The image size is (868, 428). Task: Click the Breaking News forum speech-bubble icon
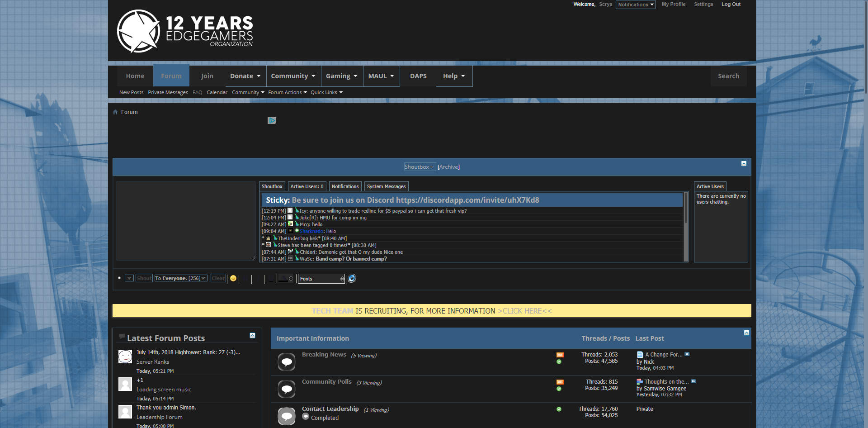[286, 362]
